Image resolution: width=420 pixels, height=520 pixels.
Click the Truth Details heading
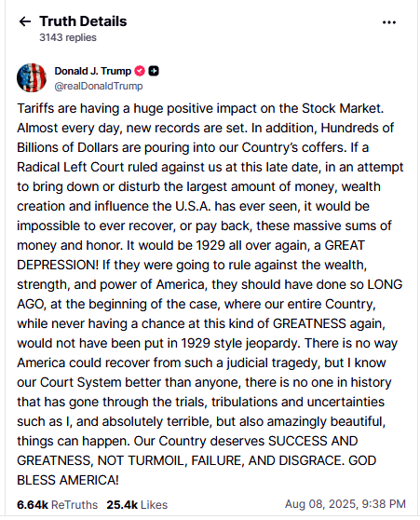point(83,21)
